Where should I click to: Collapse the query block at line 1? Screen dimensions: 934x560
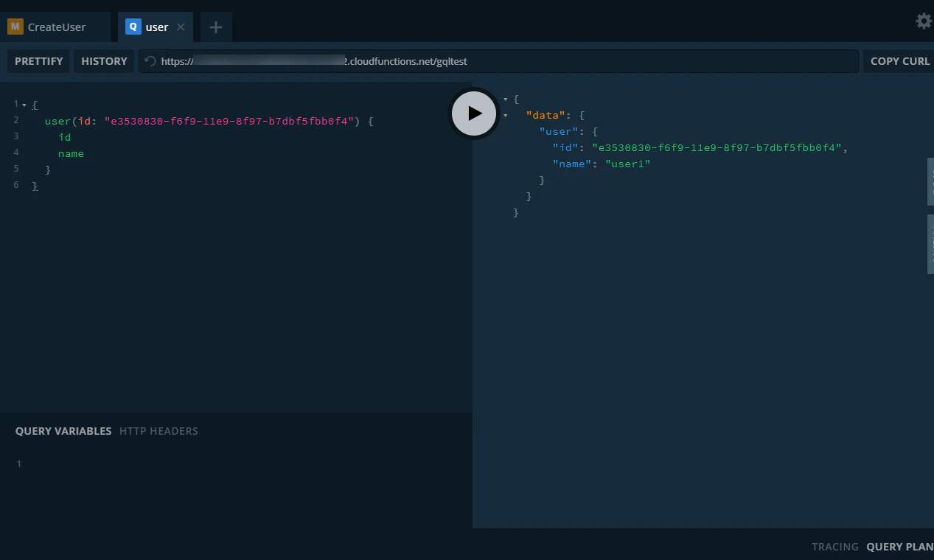point(24,105)
